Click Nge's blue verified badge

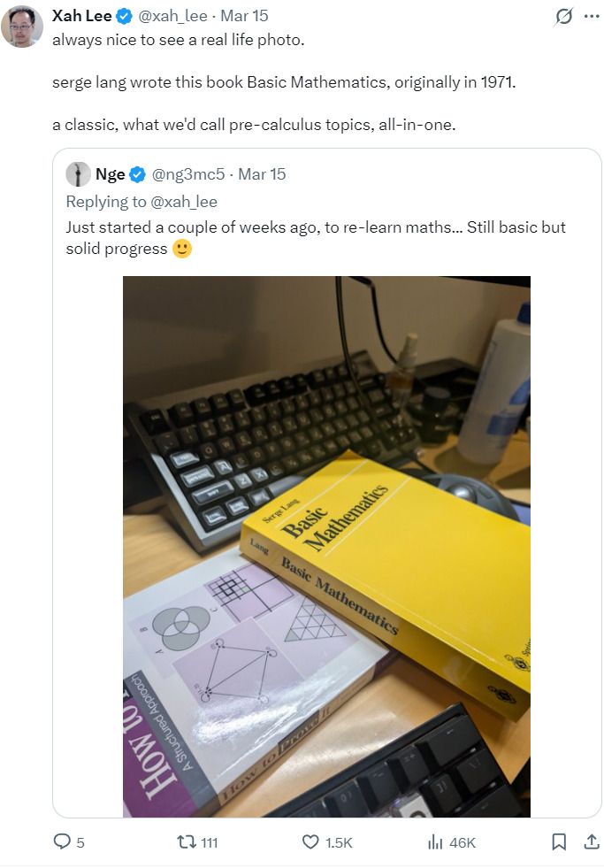pyautogui.click(x=139, y=174)
